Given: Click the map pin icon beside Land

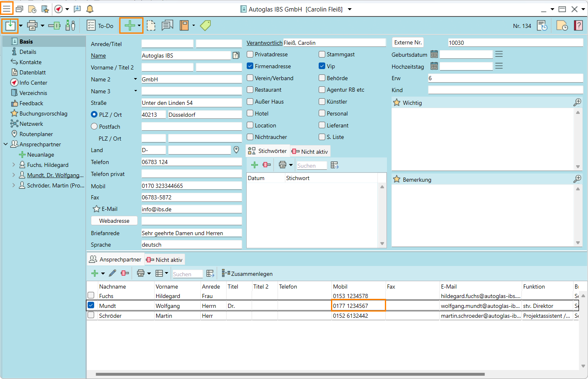Looking at the screenshot, I should click(236, 150).
